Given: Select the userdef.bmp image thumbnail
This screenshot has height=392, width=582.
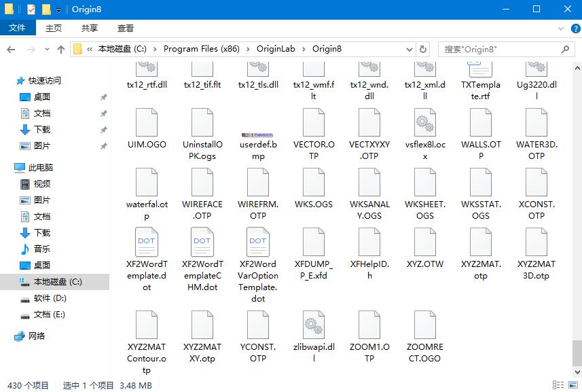Looking at the screenshot, I should tap(257, 135).
